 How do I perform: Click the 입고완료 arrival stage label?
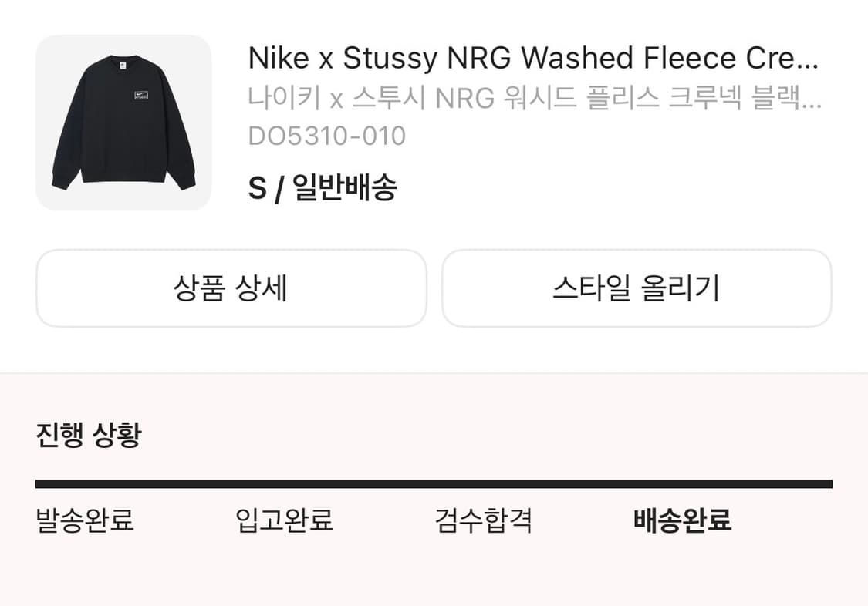pyautogui.click(x=285, y=521)
